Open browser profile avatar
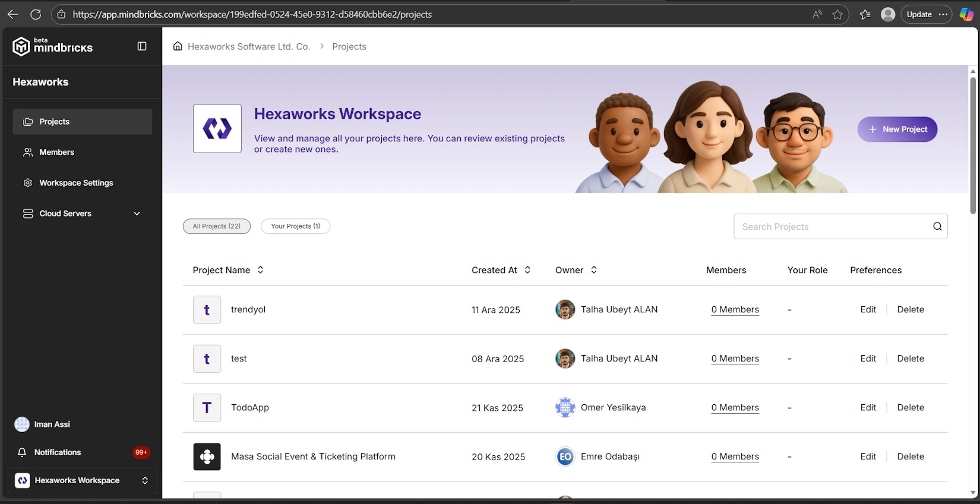 coord(888,14)
